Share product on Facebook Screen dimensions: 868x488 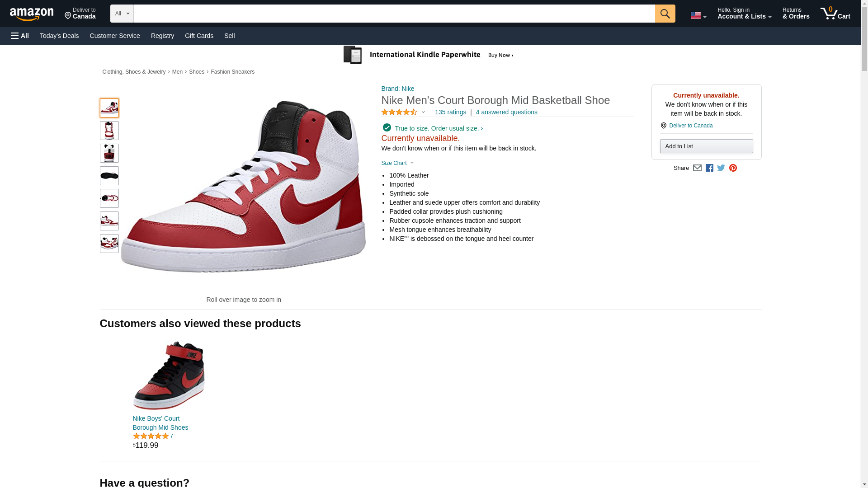point(709,168)
